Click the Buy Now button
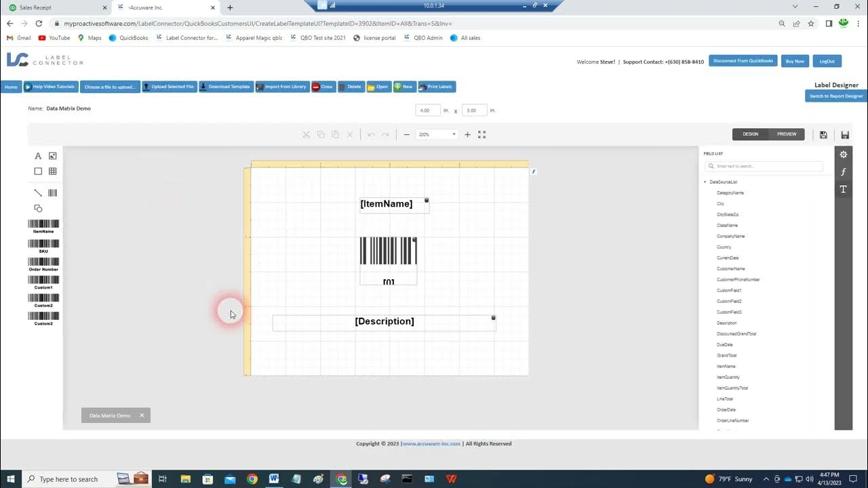The height and width of the screenshot is (488, 868). coord(795,61)
